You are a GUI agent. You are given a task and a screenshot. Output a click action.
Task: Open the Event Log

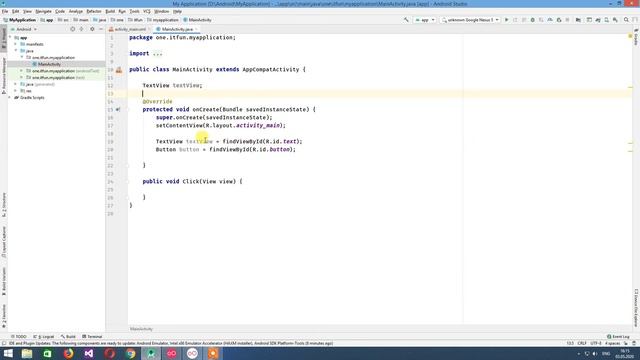[x=618, y=337]
